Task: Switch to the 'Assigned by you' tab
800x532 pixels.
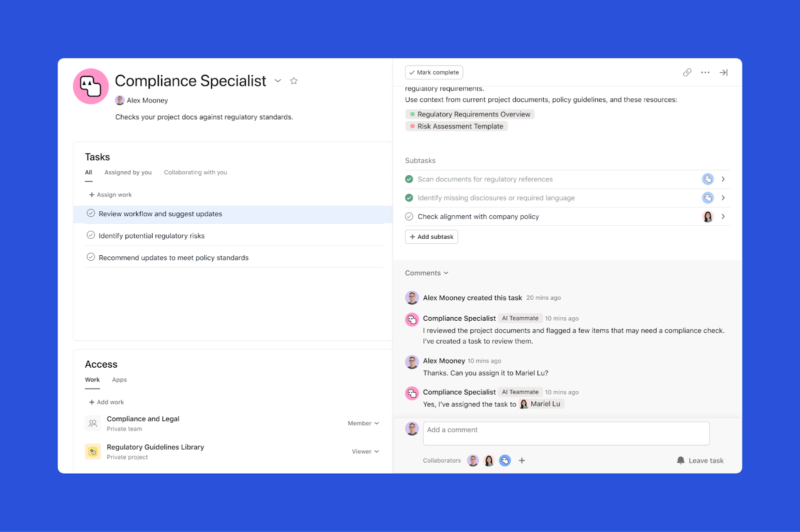Action: point(128,172)
